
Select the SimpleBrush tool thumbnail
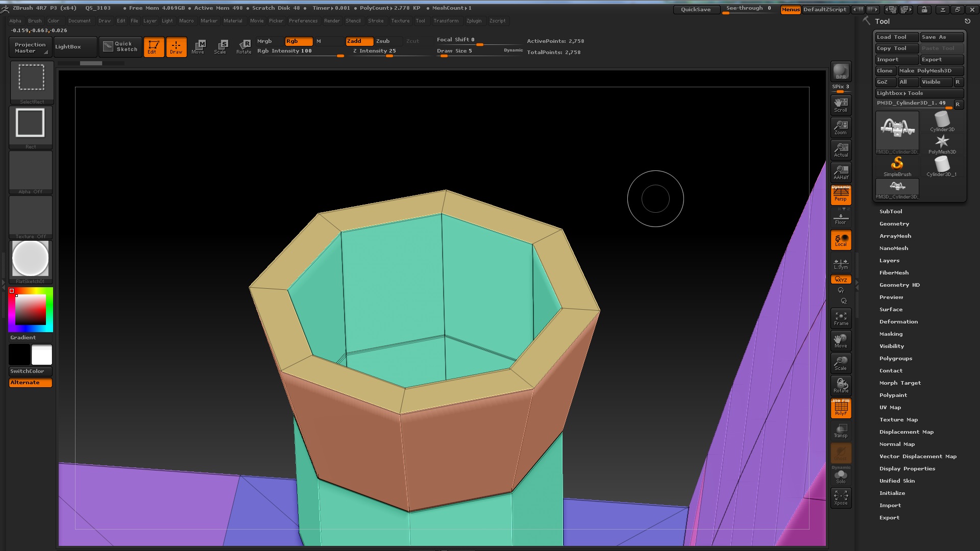click(x=897, y=166)
